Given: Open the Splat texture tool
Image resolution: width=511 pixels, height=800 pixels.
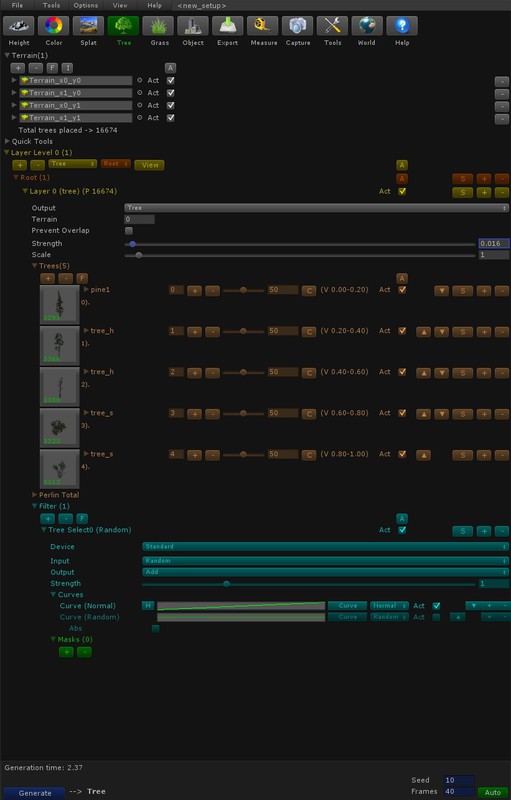Looking at the screenshot, I should tap(88, 26).
